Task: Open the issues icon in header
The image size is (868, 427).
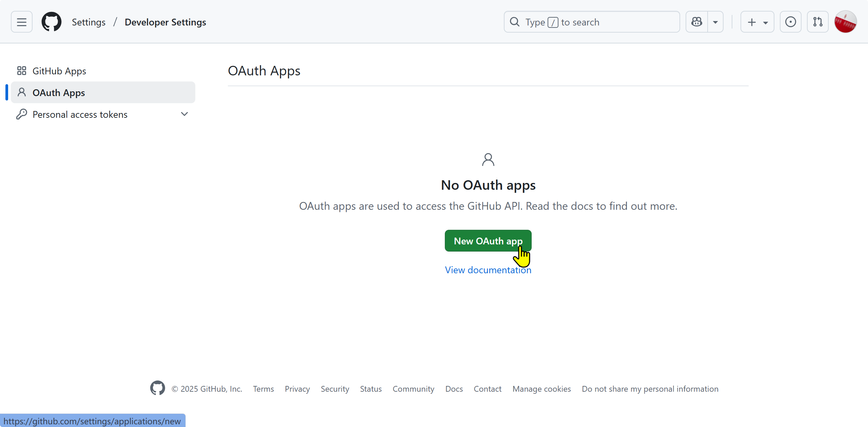Action: click(790, 22)
